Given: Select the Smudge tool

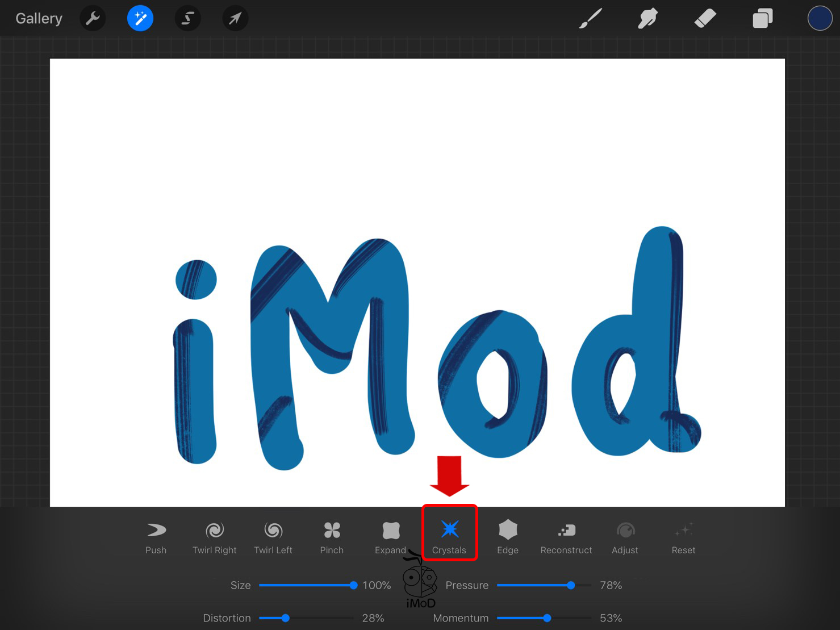Looking at the screenshot, I should 647,18.
